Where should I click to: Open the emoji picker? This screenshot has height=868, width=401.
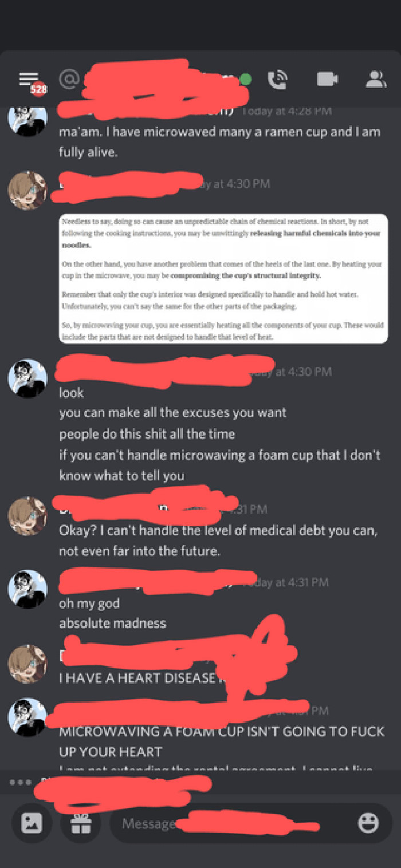click(368, 823)
